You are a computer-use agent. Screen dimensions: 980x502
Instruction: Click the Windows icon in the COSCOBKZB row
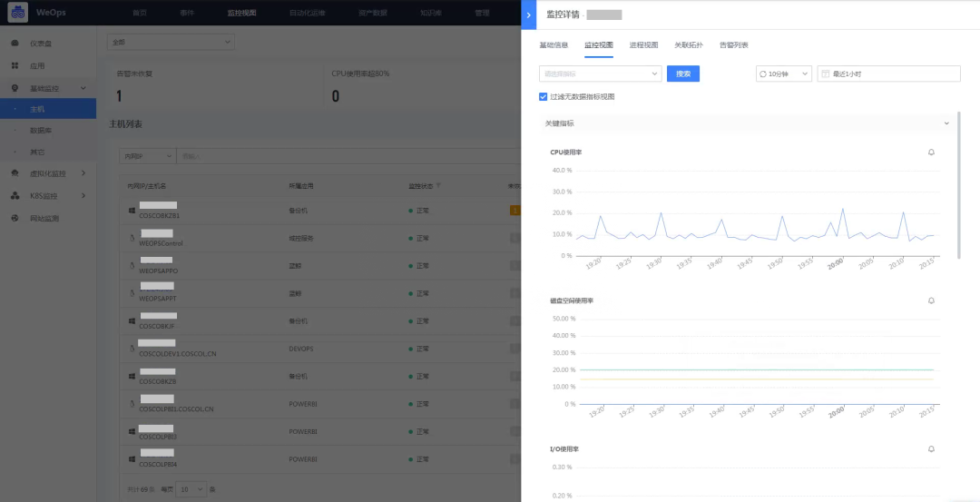[x=132, y=377]
